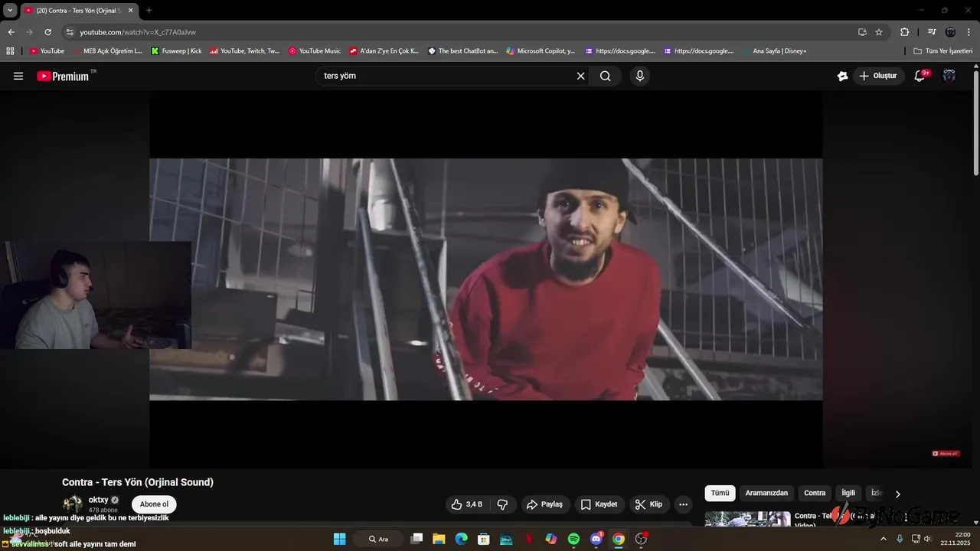Open Microsoft Edge from the taskbar
This screenshot has height=551, width=980.
[461, 539]
